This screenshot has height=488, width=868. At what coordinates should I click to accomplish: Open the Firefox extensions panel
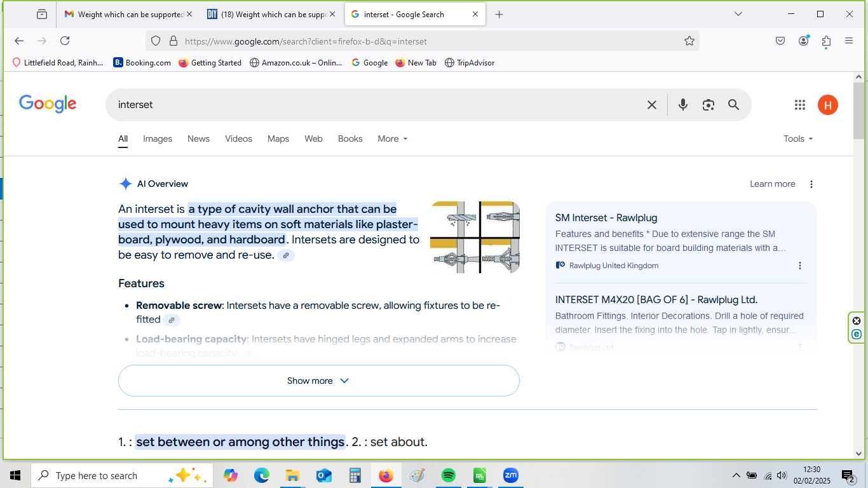[826, 41]
